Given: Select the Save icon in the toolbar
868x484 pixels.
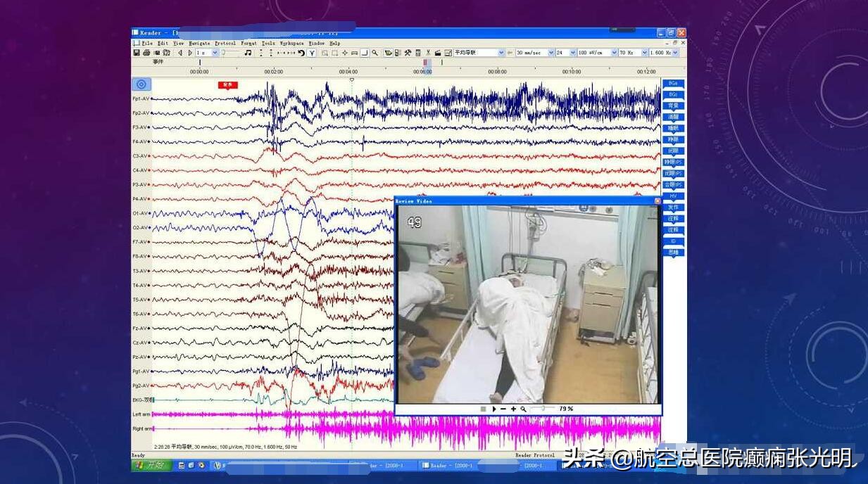Looking at the screenshot, I should (136, 52).
